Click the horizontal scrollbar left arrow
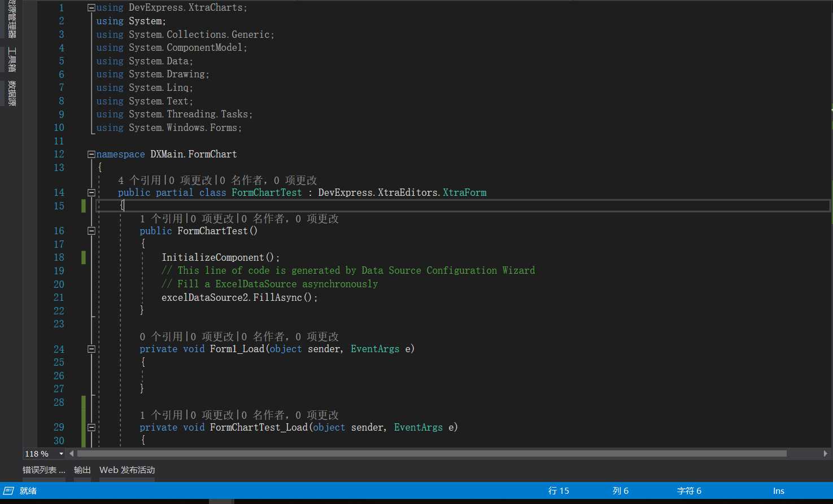Screen dimensions: 833x504 (x=71, y=453)
